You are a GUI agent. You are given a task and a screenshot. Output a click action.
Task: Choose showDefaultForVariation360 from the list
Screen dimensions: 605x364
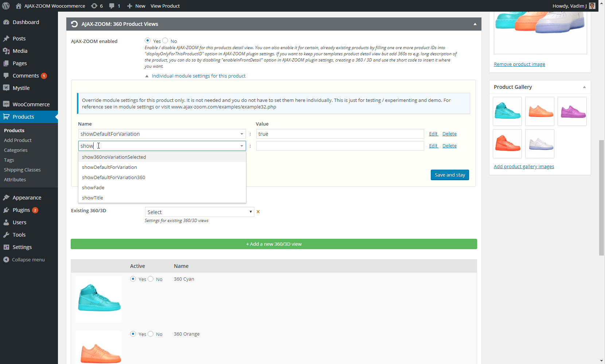(x=162, y=177)
